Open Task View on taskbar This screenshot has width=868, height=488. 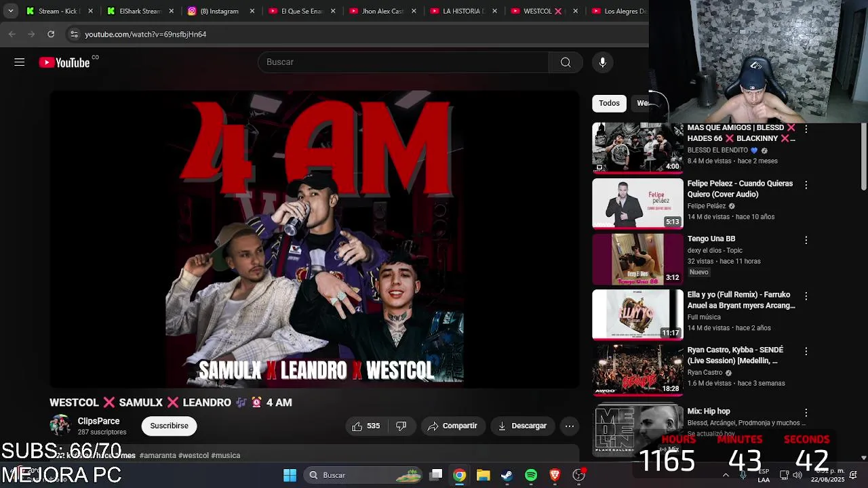(437, 475)
